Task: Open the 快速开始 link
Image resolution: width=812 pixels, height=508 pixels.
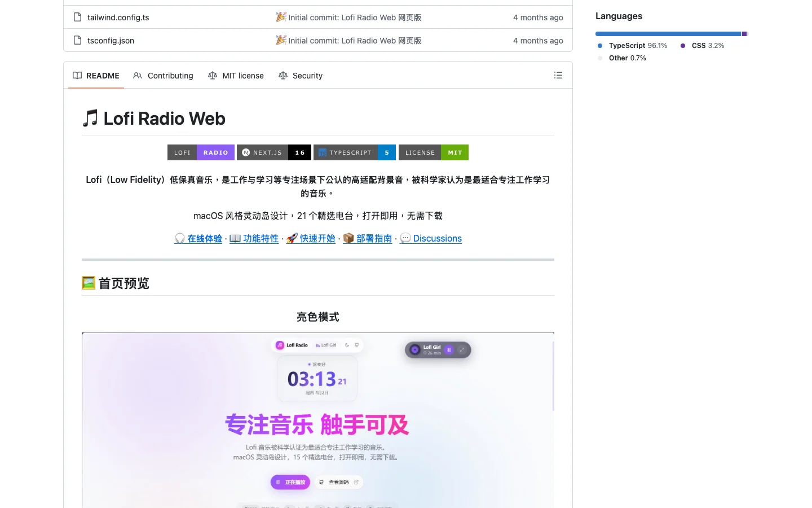Action: 311,238
